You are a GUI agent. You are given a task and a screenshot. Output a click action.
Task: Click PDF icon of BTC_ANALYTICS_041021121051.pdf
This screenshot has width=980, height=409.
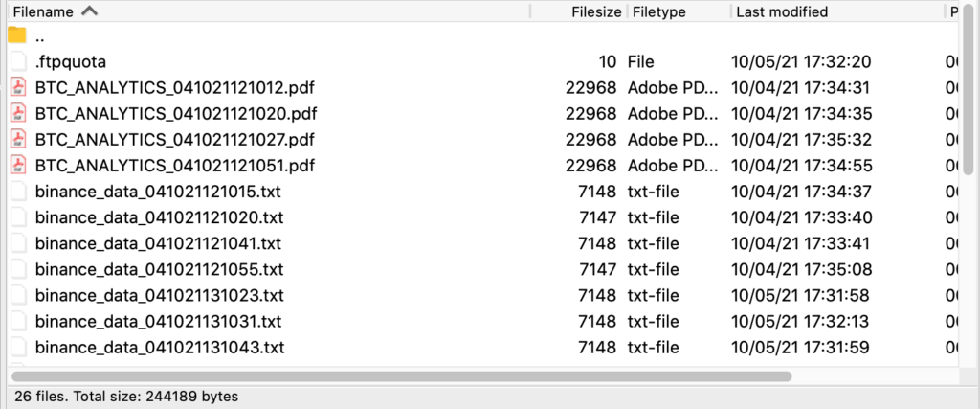coord(19,166)
